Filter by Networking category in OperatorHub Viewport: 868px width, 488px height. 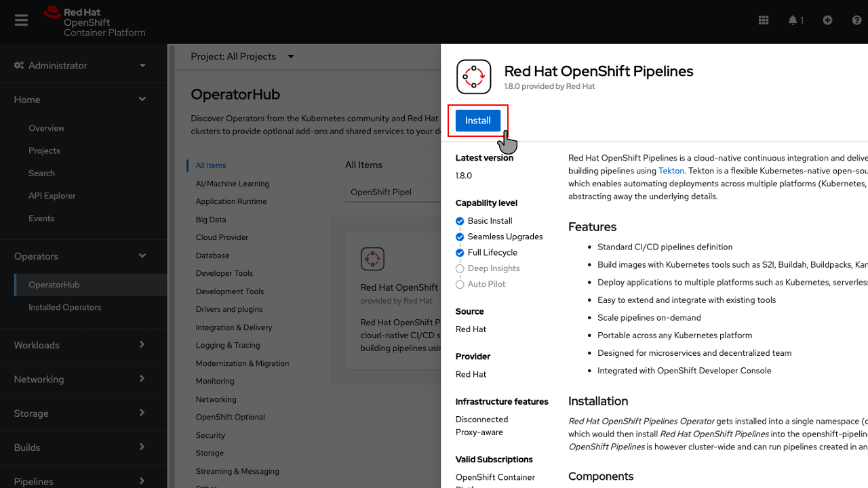[x=216, y=399]
